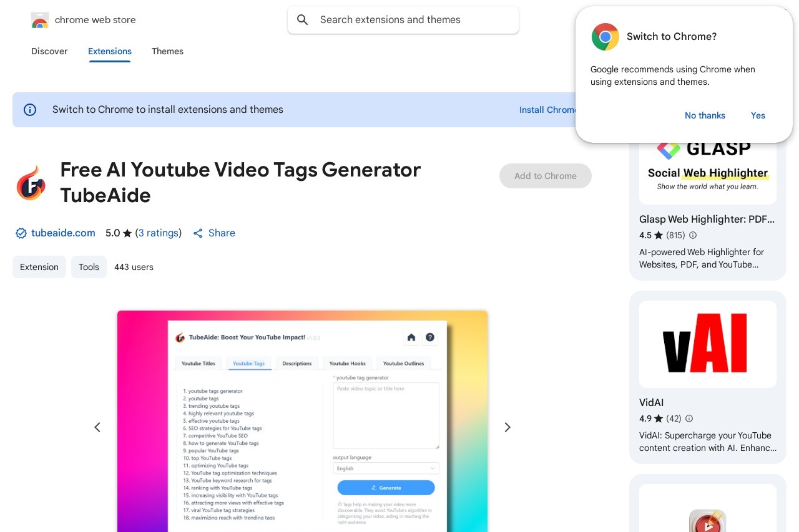
Task: Click the extension title Free AI Youtube heading
Action: [x=241, y=183]
